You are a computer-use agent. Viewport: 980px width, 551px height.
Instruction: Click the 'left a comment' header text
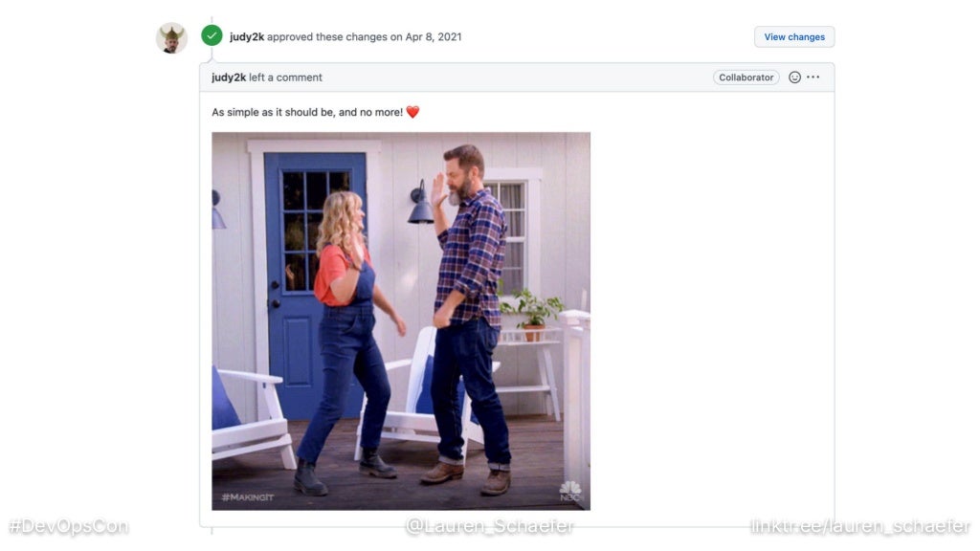pyautogui.click(x=285, y=77)
